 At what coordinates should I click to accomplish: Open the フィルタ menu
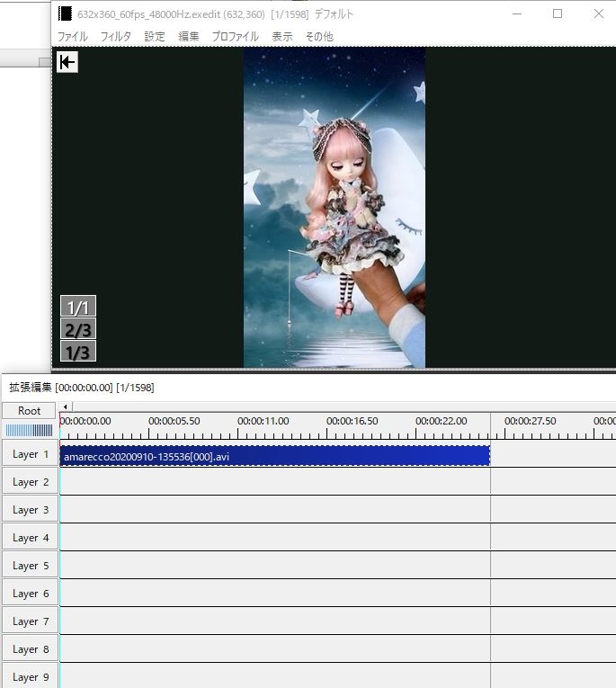click(x=115, y=36)
